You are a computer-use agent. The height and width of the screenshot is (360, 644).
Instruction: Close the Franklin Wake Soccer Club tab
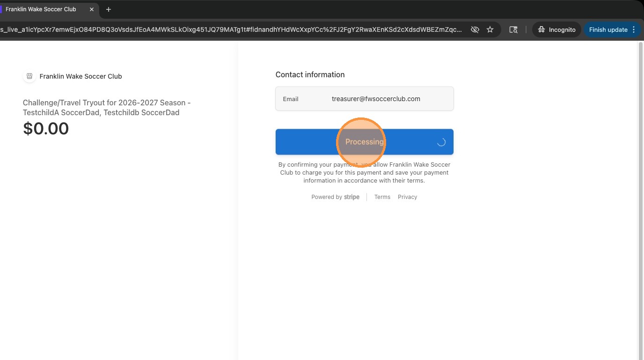pyautogui.click(x=91, y=9)
